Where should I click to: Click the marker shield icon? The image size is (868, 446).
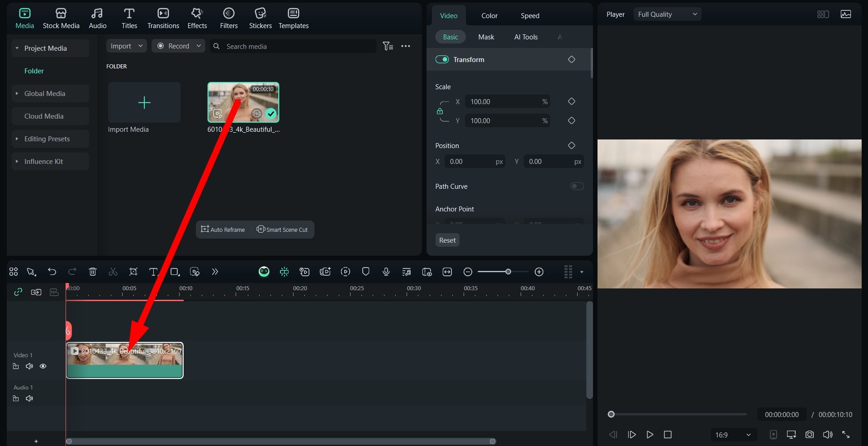[x=366, y=272]
